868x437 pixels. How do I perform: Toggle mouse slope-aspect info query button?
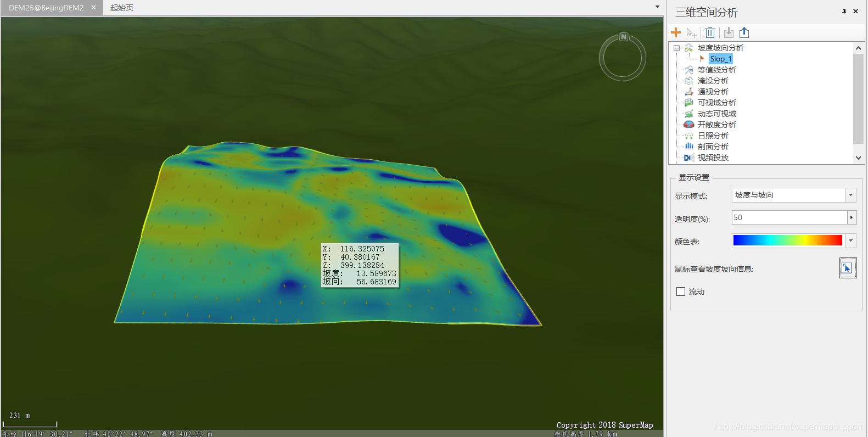pyautogui.click(x=847, y=268)
